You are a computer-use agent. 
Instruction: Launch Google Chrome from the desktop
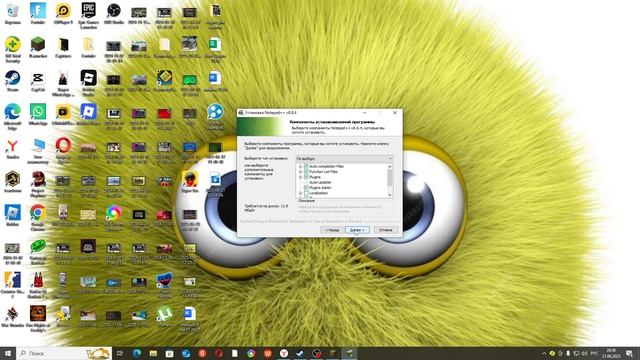38,218
